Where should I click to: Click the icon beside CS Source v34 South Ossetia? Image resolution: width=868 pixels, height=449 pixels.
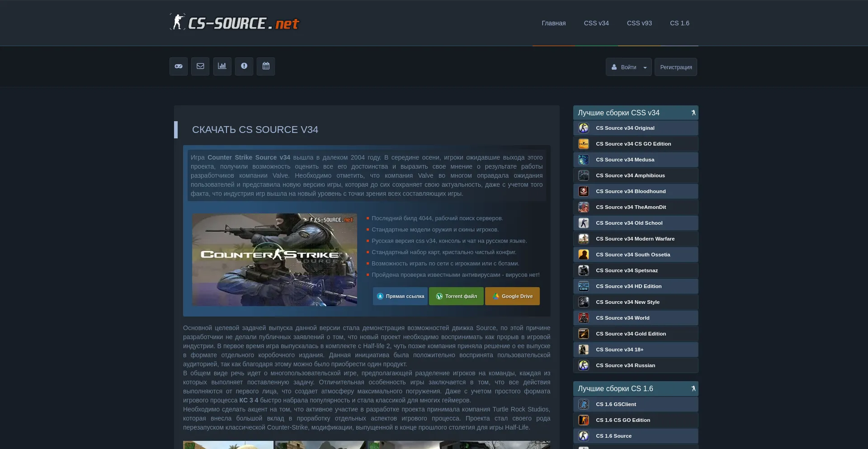[584, 255]
